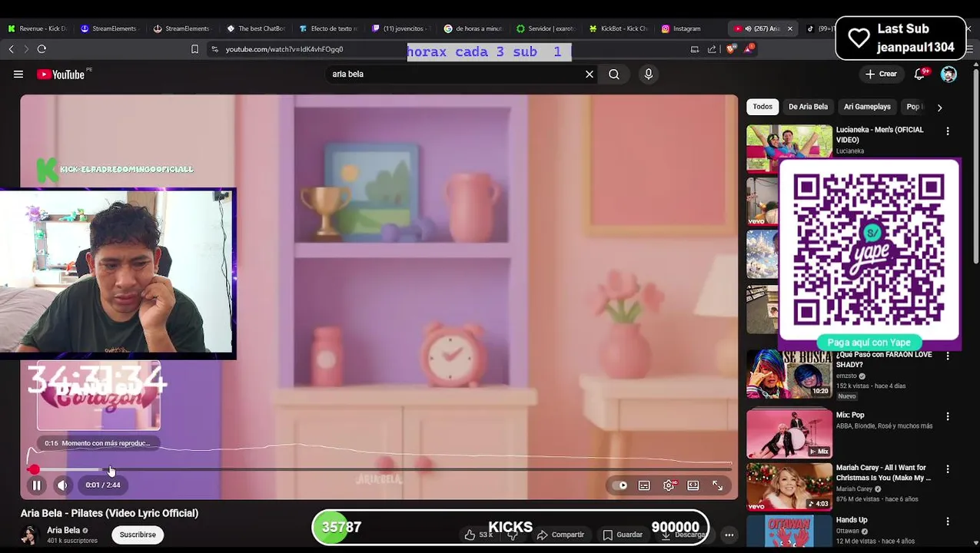Viewport: 980px width, 553px height.
Task: Toggle the autoplay switch
Action: tap(620, 485)
